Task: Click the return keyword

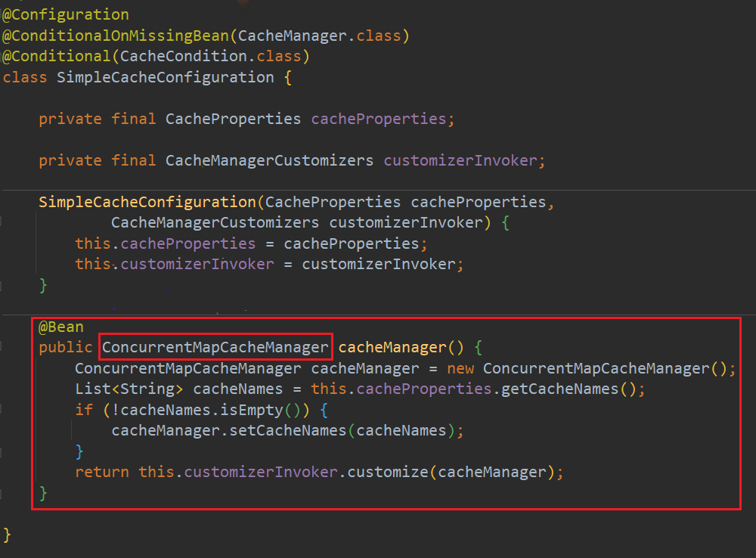Action: click(102, 472)
